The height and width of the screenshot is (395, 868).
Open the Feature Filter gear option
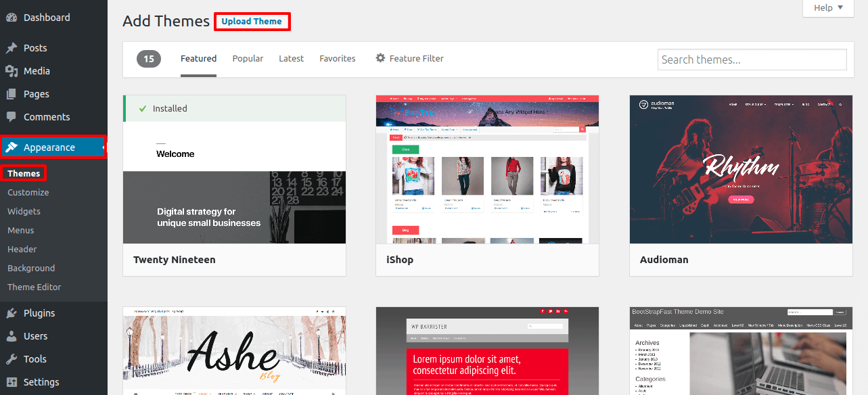(x=409, y=59)
